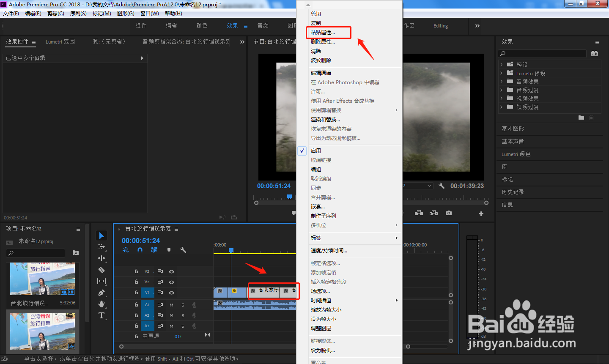Open program monitor resolution dropdown
This screenshot has height=364, width=609.
pyautogui.click(x=417, y=186)
